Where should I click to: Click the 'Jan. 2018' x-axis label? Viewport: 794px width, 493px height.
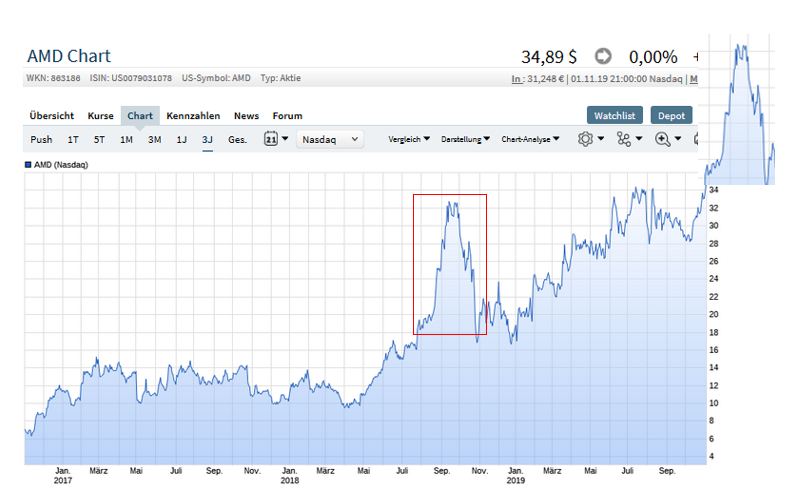coord(289,475)
